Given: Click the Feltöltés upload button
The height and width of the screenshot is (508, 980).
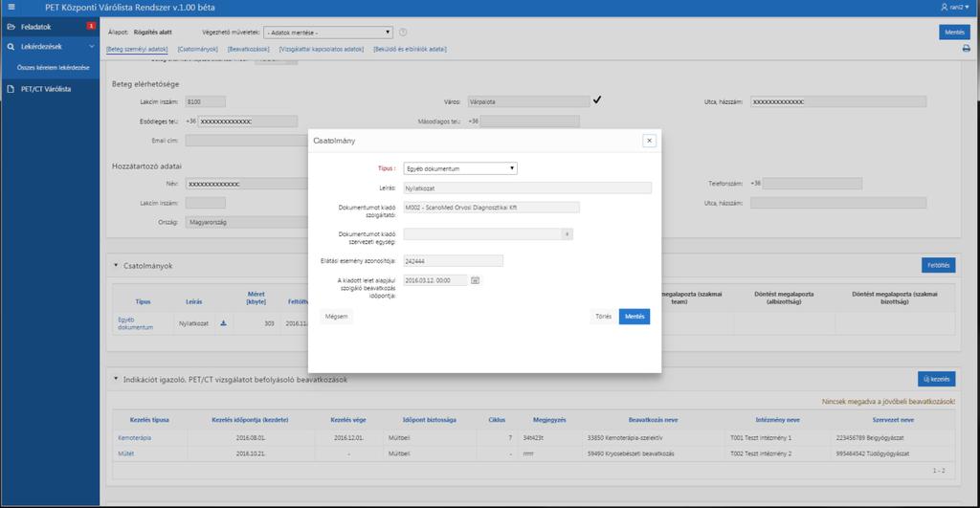Looking at the screenshot, I should click(x=938, y=266).
